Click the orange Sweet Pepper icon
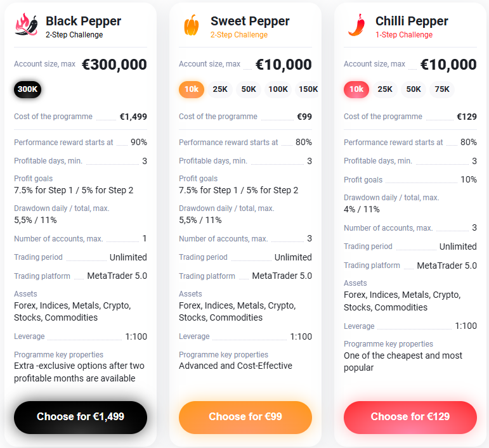Image resolution: width=489 pixels, height=448 pixels. 191,25
